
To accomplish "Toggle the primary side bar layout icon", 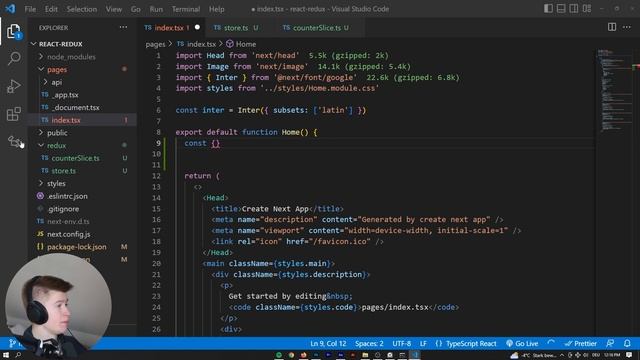I will 548,9.
